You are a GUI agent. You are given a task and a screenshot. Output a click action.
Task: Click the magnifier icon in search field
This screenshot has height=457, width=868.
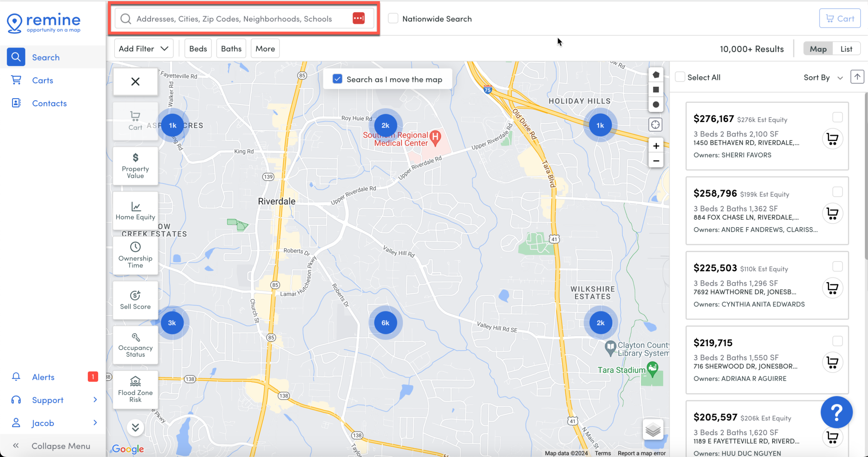point(126,19)
